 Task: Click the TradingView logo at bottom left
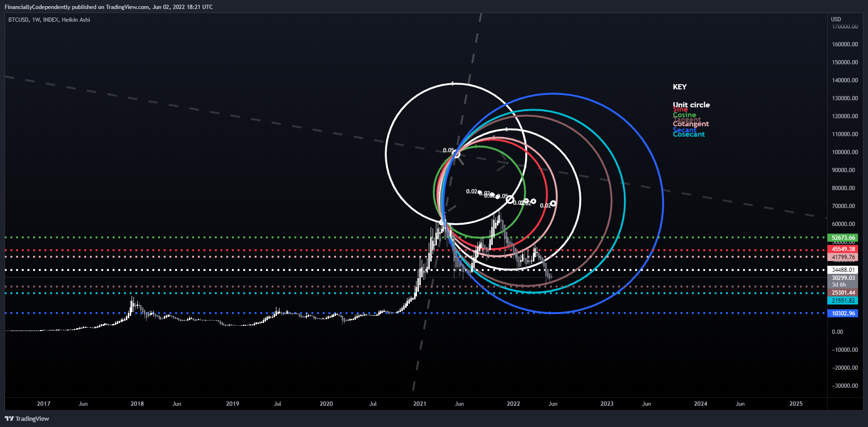click(x=27, y=418)
